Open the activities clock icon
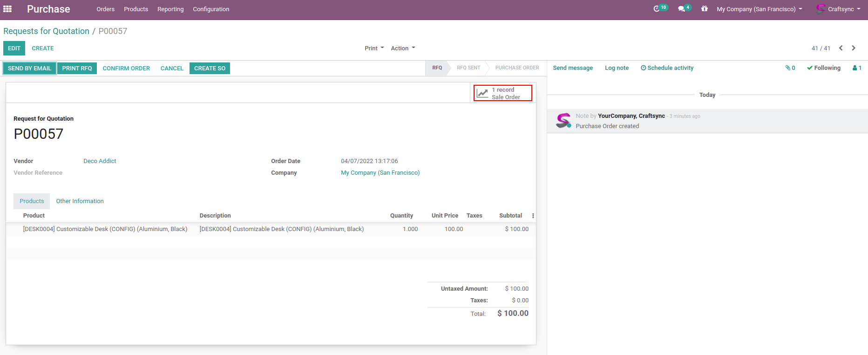 tap(657, 9)
